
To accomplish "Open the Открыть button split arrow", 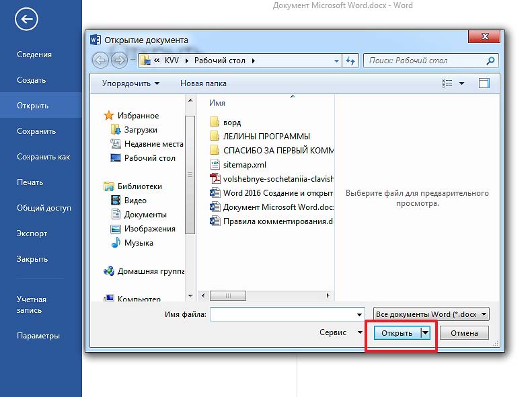I will [x=425, y=333].
